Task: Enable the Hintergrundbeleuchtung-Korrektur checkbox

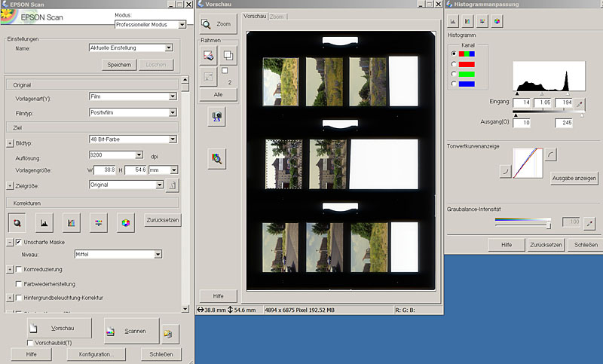Action: click(18, 298)
